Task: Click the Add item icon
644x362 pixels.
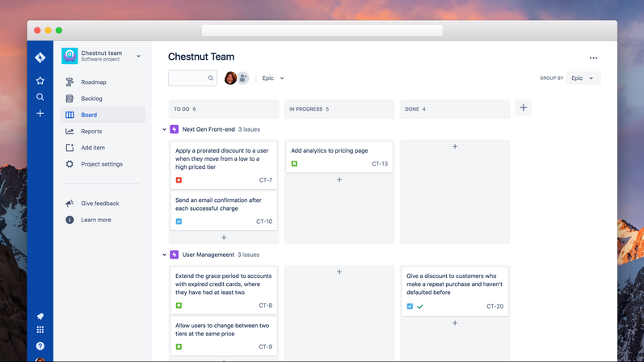Action: pyautogui.click(x=69, y=148)
